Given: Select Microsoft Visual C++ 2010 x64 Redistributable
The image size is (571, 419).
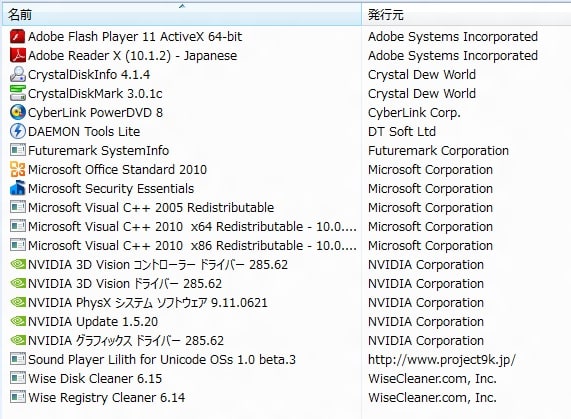Looking at the screenshot, I should click(x=192, y=226).
